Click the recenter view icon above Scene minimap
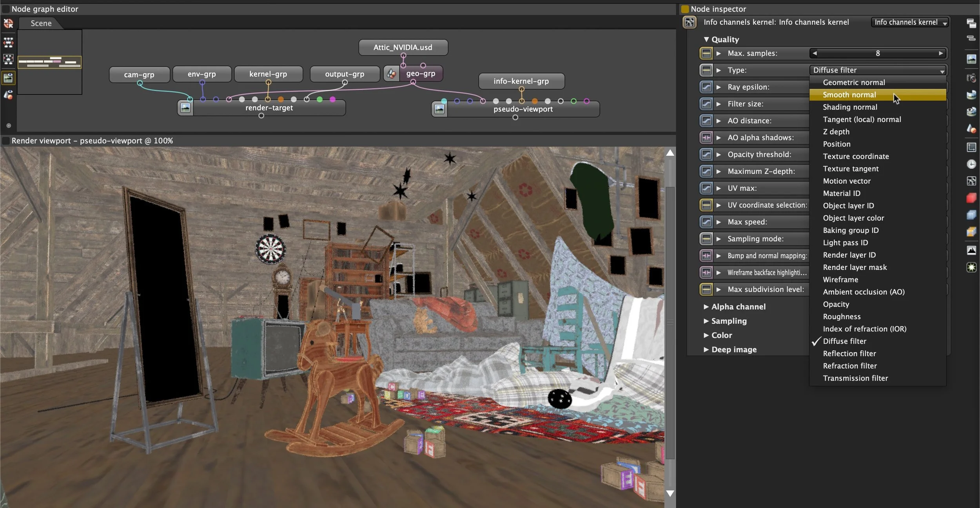The width and height of the screenshot is (980, 508). tap(8, 24)
